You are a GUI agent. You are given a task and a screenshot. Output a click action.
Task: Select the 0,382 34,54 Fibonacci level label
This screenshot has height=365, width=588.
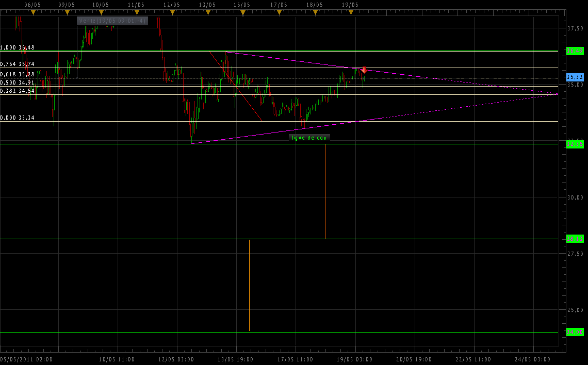click(18, 91)
